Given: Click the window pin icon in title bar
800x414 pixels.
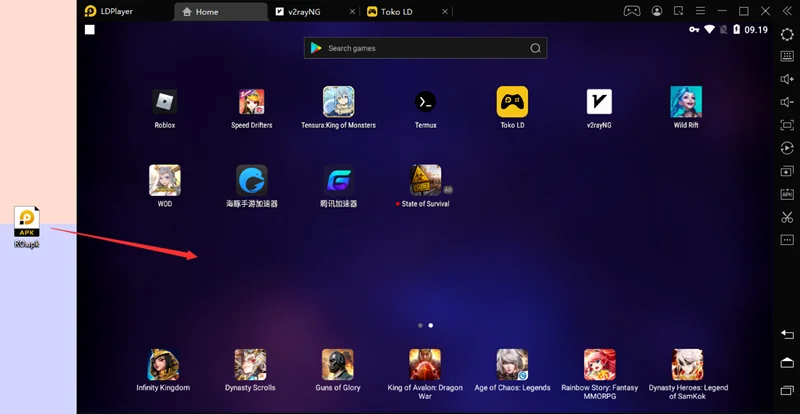Looking at the screenshot, I should [x=679, y=11].
